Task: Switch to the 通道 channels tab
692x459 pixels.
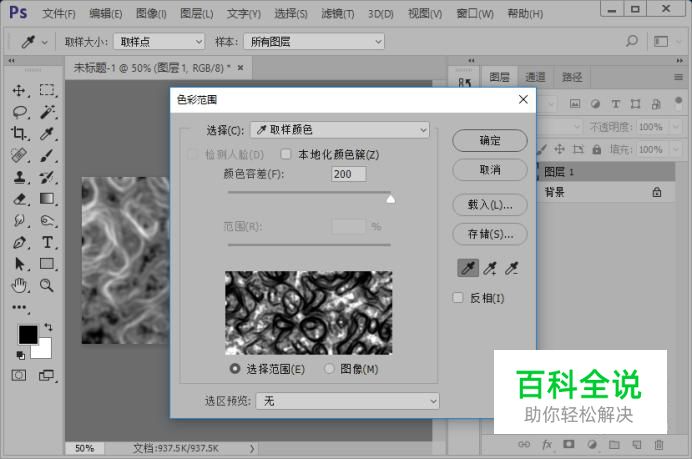Action: (535, 77)
